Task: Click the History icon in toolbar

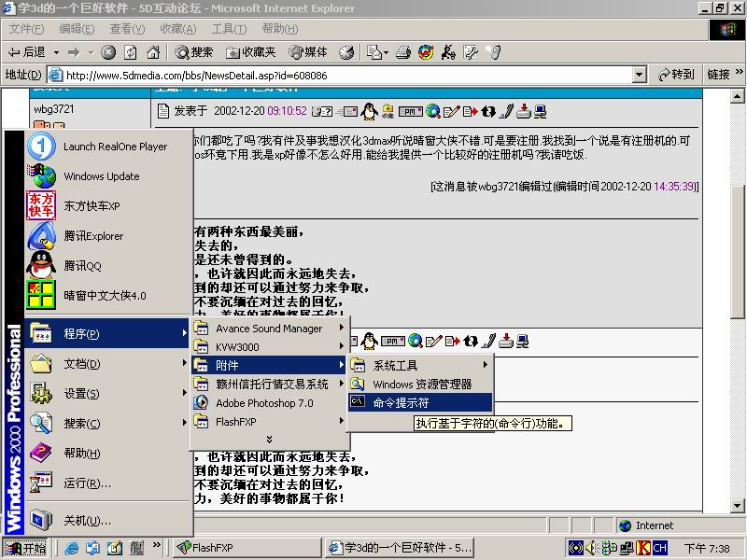Action: (x=346, y=52)
